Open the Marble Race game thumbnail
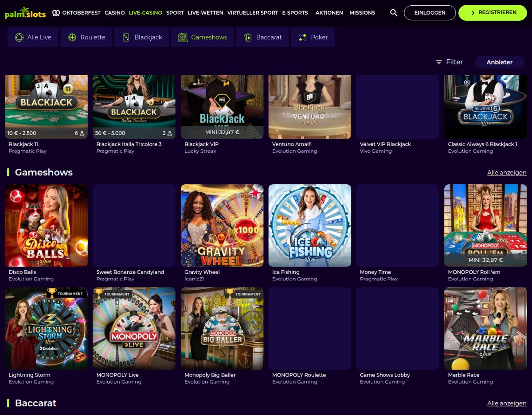The width and height of the screenshot is (532, 415). click(x=485, y=328)
